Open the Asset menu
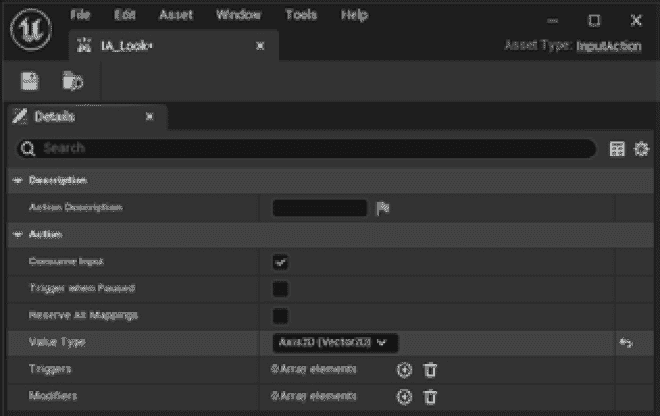Image resolution: width=660 pixels, height=416 pixels. point(176,15)
